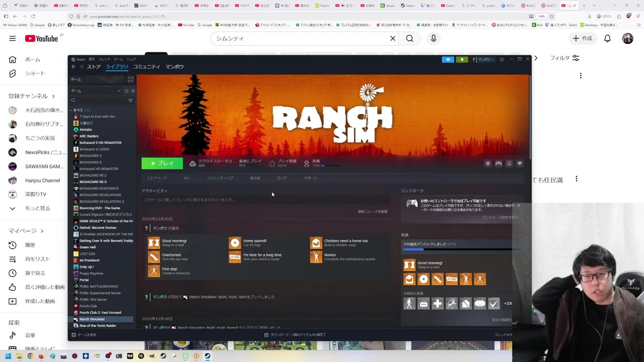This screenshot has width=644, height=362.
Task: Clear the YouTube search box X
Action: tap(393, 38)
